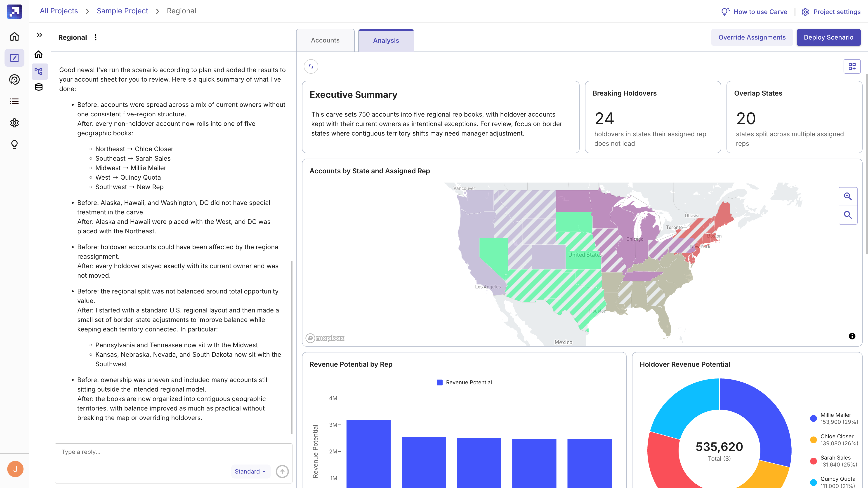
Task: Open the Regional options kebab menu
Action: (96, 37)
